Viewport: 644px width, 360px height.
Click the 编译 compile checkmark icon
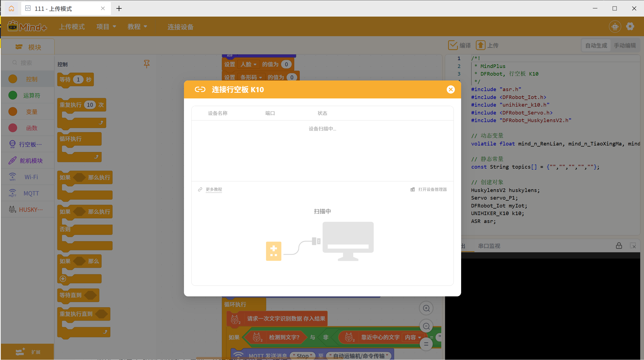(x=453, y=45)
